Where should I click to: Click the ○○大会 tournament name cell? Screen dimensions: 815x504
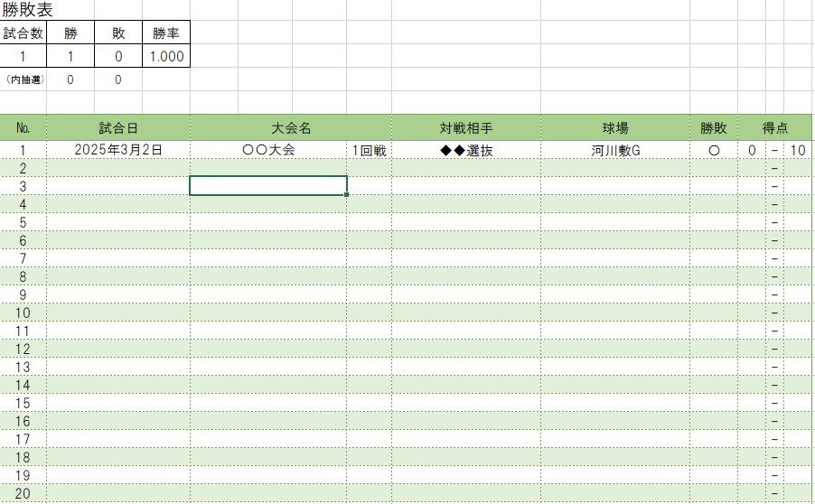pyautogui.click(x=268, y=150)
